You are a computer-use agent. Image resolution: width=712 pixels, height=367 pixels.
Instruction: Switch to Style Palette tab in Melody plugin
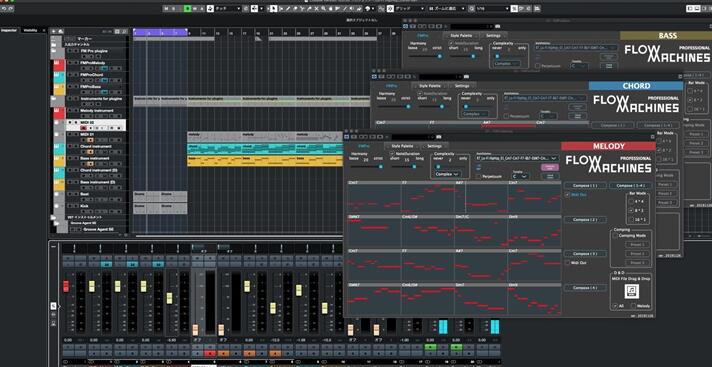pos(402,146)
